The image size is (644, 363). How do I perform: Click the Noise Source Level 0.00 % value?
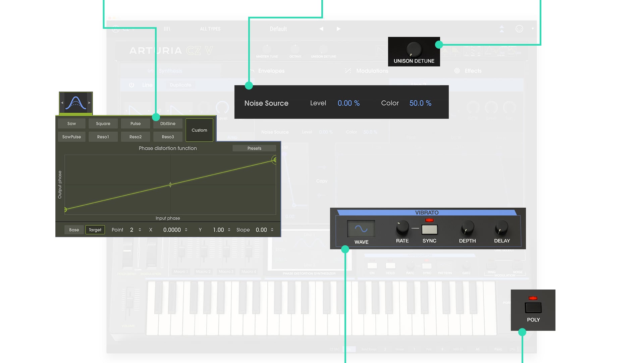click(348, 103)
